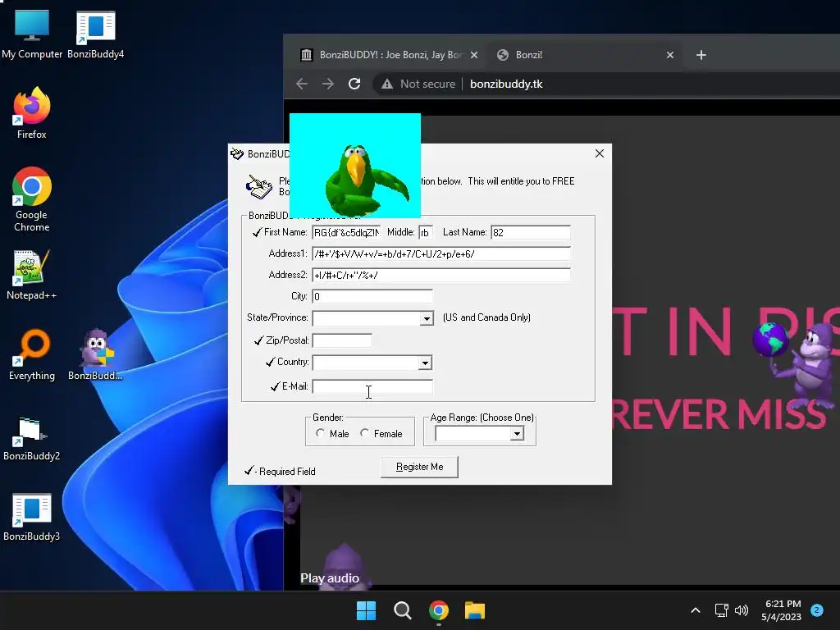Click the BonziBUDDY dialog title icon
Image resolution: width=840 pixels, height=630 pixels.
tap(237, 154)
